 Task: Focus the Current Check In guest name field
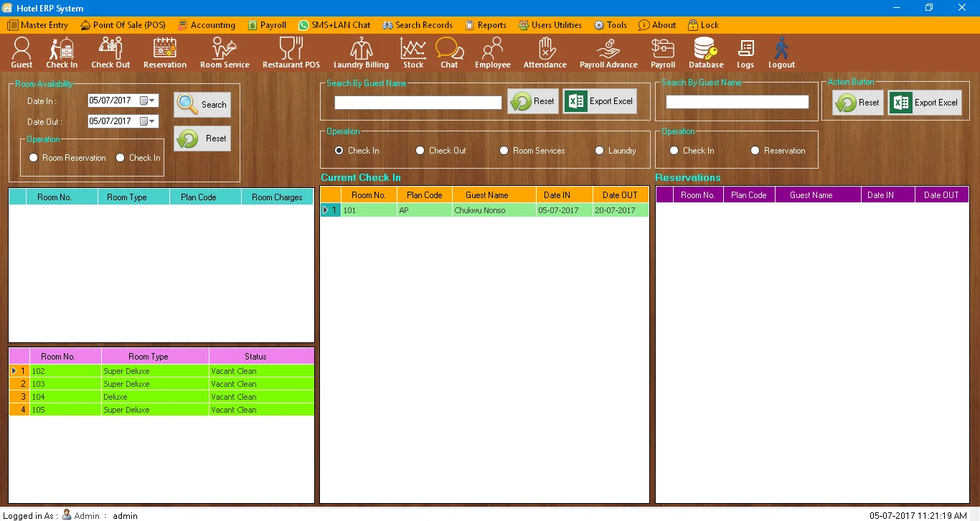click(418, 103)
